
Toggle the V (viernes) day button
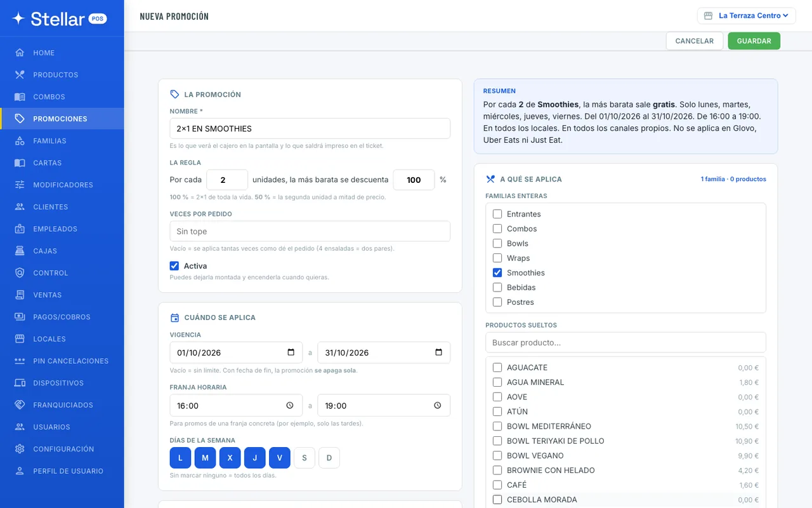[280, 458]
